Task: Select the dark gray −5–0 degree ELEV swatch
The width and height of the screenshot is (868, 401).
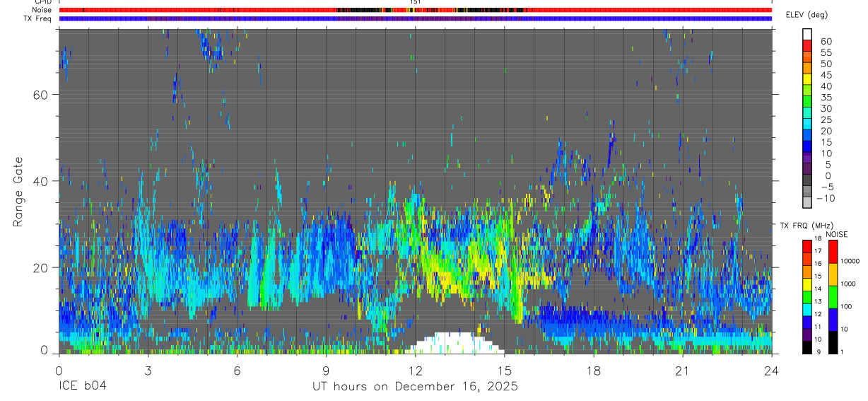Action: click(807, 181)
